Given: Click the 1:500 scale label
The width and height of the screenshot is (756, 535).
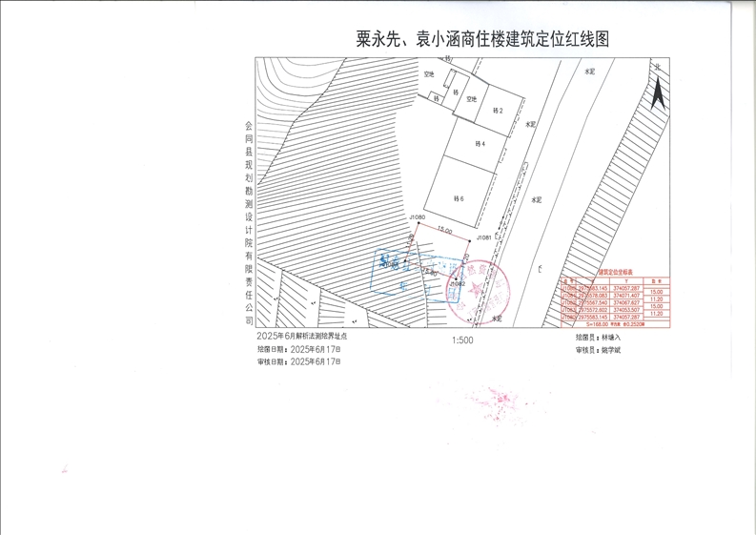Looking at the screenshot, I should coord(462,340).
